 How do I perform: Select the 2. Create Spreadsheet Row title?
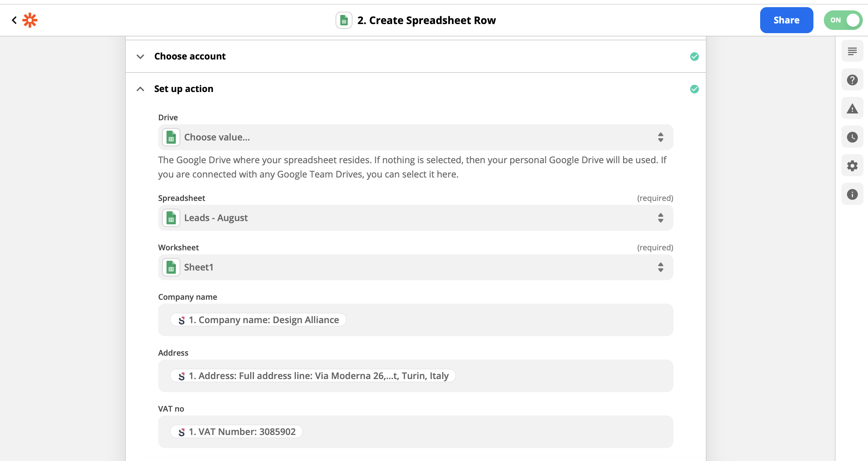pyautogui.click(x=427, y=20)
